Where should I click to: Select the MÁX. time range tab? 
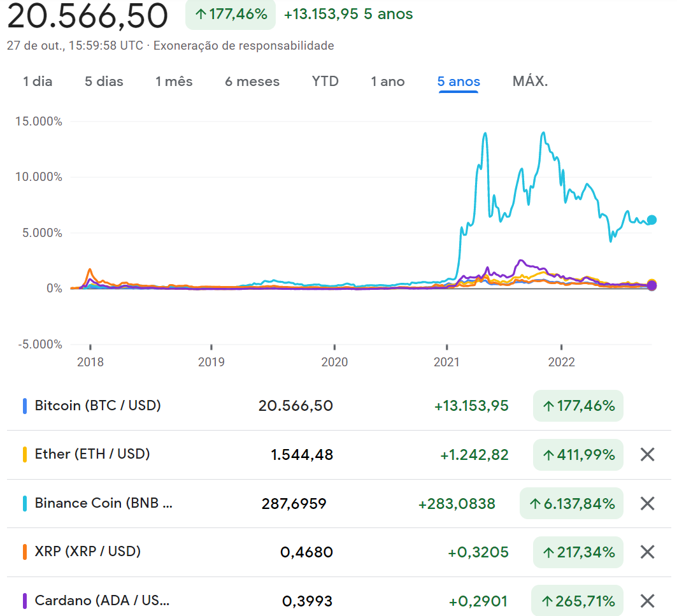coord(530,82)
